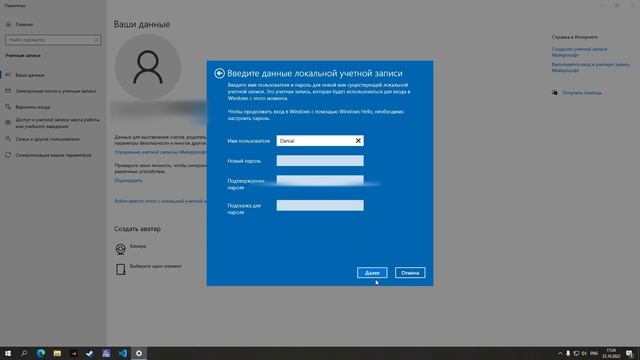Open work or school account access item
This screenshot has width=640, height=360.
click(57, 123)
